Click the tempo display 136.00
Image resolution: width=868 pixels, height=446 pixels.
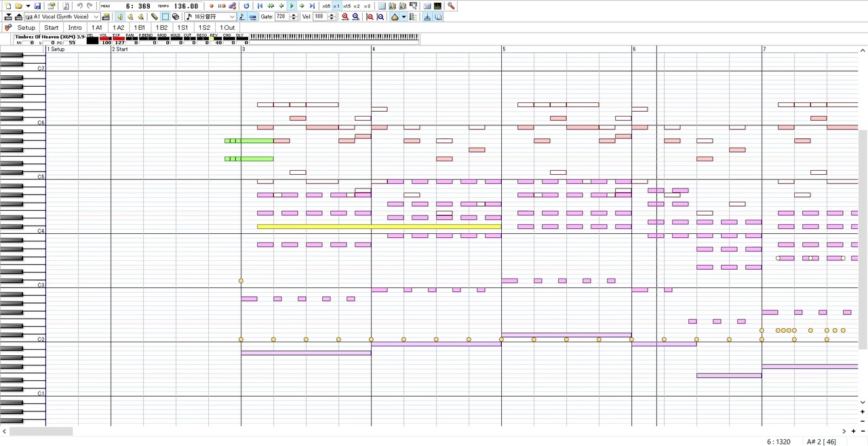point(186,6)
